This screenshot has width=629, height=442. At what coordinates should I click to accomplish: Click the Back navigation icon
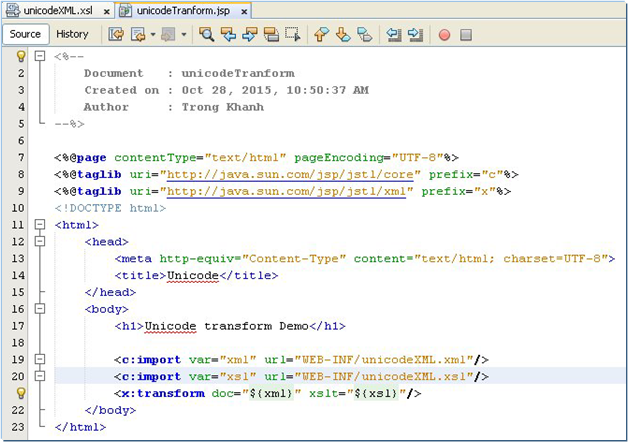pyautogui.click(x=138, y=34)
